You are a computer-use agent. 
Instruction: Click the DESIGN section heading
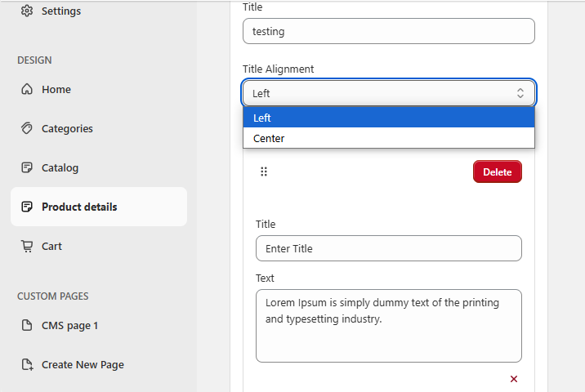click(x=34, y=60)
